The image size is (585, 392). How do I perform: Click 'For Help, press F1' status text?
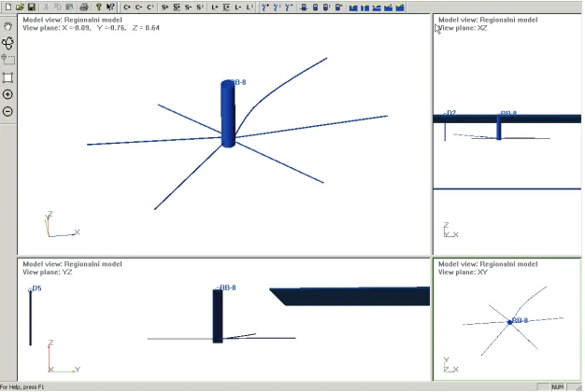[x=22, y=387]
